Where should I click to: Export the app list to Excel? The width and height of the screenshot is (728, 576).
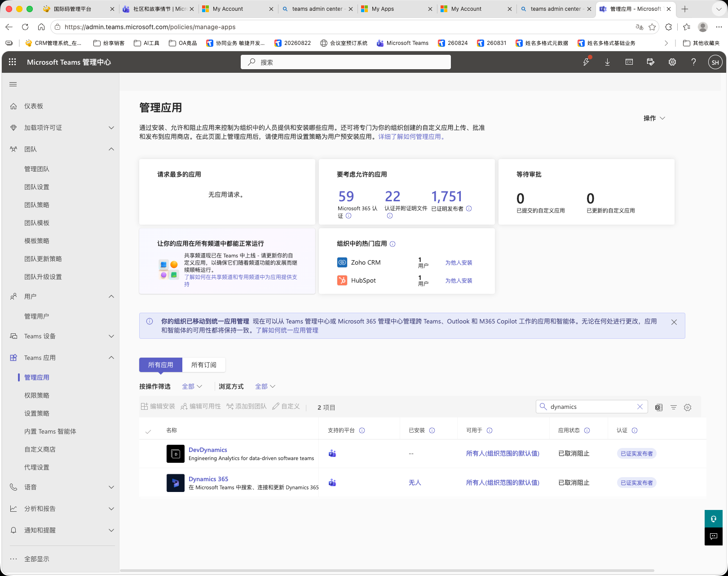(x=659, y=408)
